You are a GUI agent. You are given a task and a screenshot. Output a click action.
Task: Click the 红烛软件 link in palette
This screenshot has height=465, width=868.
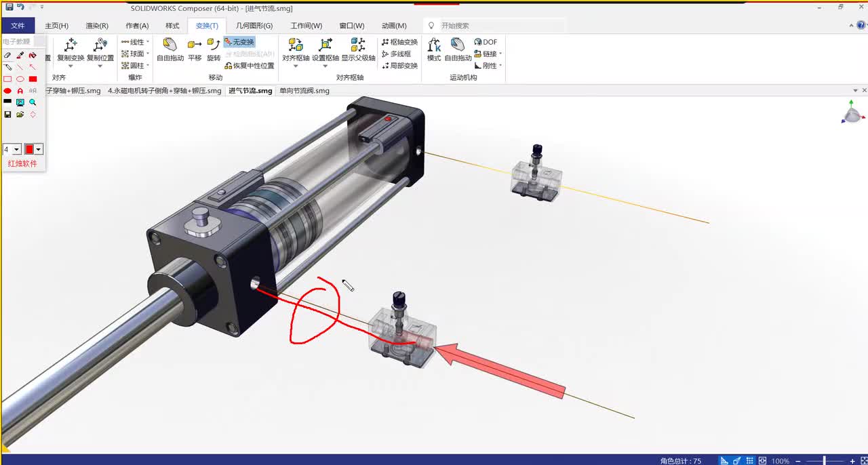[22, 164]
